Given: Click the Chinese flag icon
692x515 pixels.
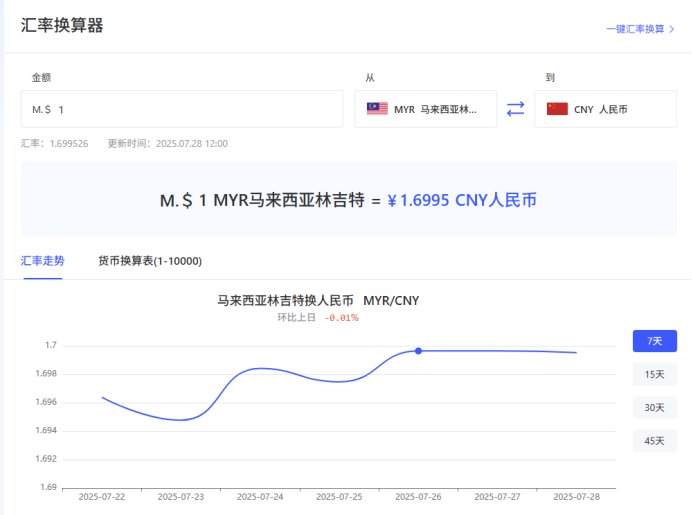Looking at the screenshot, I should 557,109.
